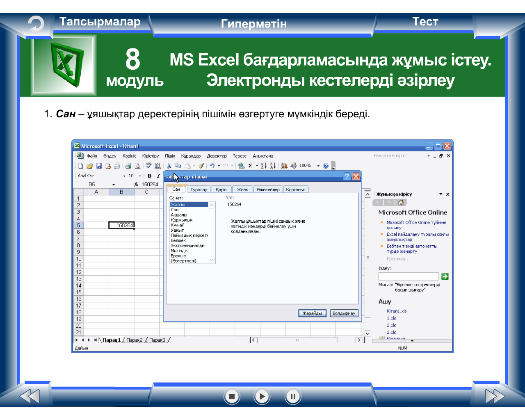
Task: Toggle Italic formatting button
Action: click(x=158, y=176)
